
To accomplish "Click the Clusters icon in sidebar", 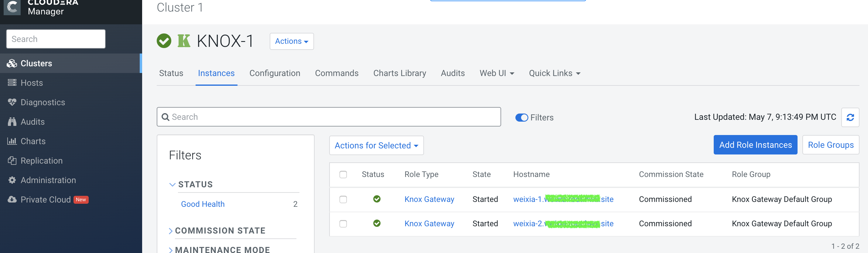I will 12,64.
